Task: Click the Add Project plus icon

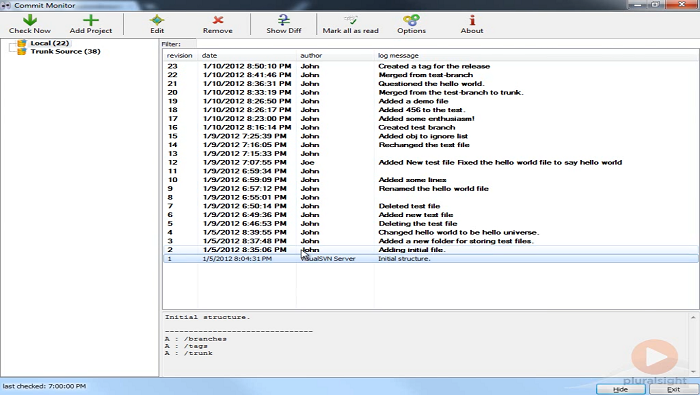Action: point(91,20)
